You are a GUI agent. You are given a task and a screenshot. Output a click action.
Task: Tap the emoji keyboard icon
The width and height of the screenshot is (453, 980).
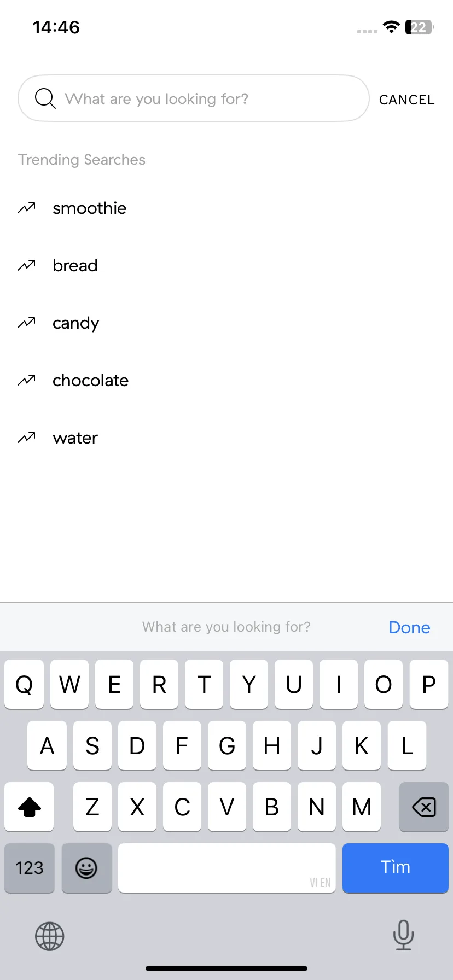[86, 868]
